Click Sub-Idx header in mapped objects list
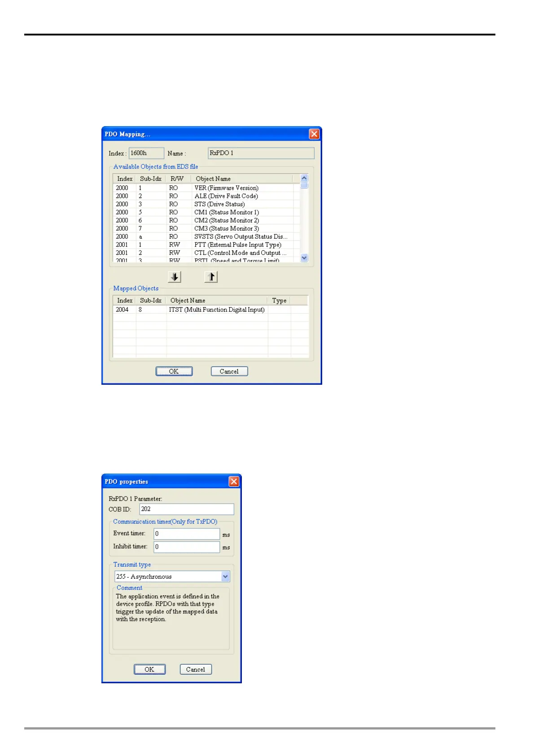This screenshot has width=534, height=756. [x=151, y=300]
